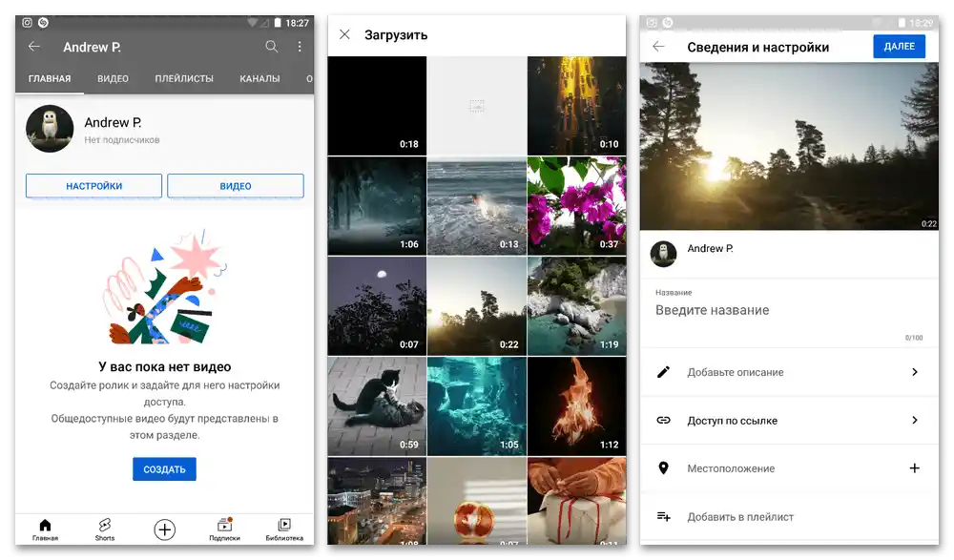Screen dimensions: 954x560
Task: Tap the sunset video preview
Action: [789, 146]
